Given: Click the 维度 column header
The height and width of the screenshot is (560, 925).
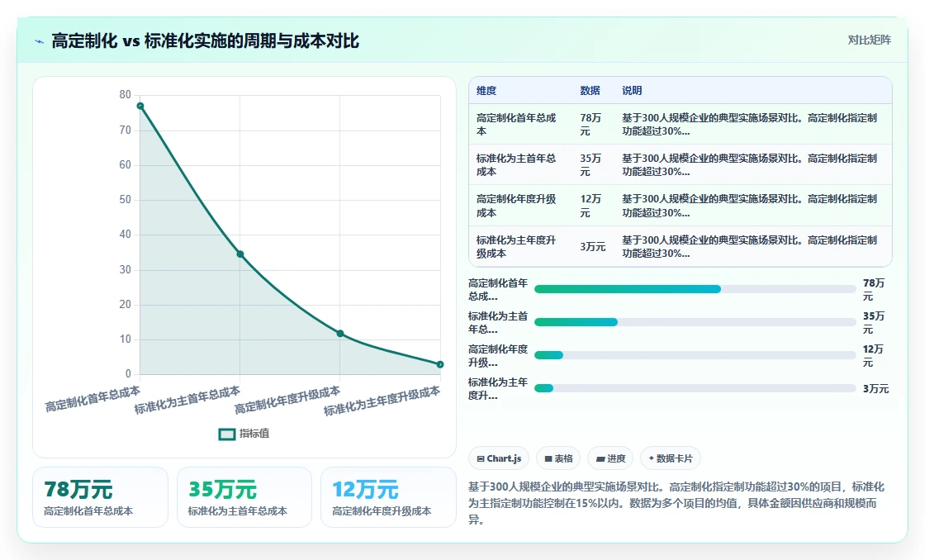Looking at the screenshot, I should (486, 90).
